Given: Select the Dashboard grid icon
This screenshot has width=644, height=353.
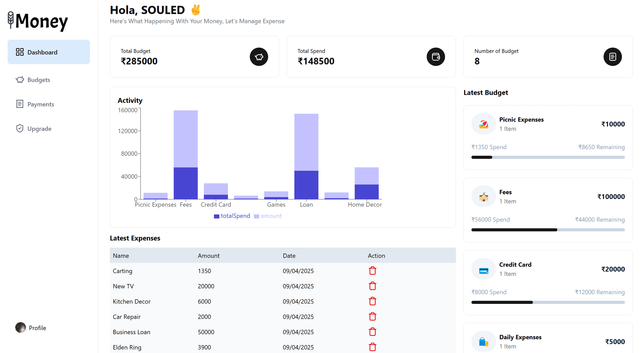Looking at the screenshot, I should [x=19, y=52].
